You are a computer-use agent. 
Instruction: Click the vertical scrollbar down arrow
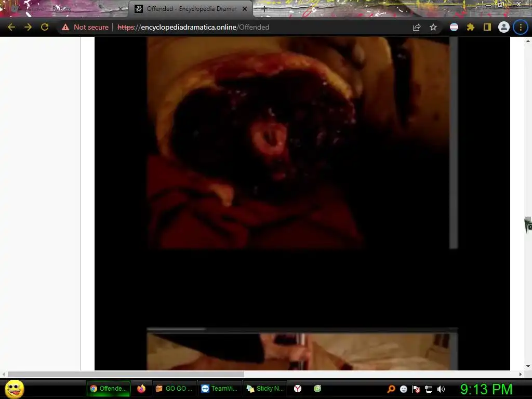point(528,366)
